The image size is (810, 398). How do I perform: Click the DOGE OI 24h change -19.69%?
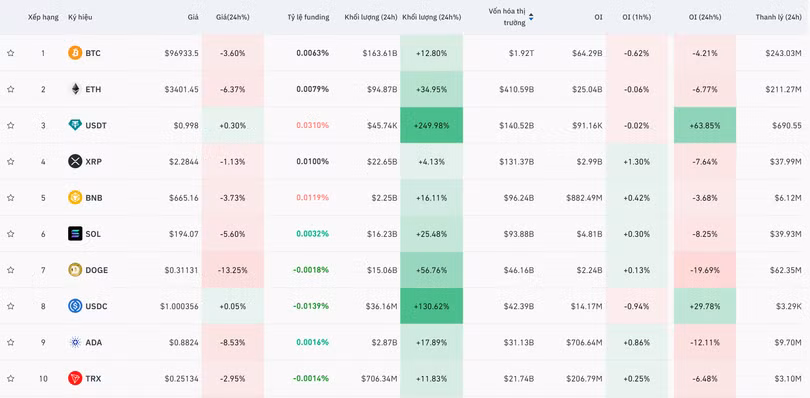click(x=705, y=270)
